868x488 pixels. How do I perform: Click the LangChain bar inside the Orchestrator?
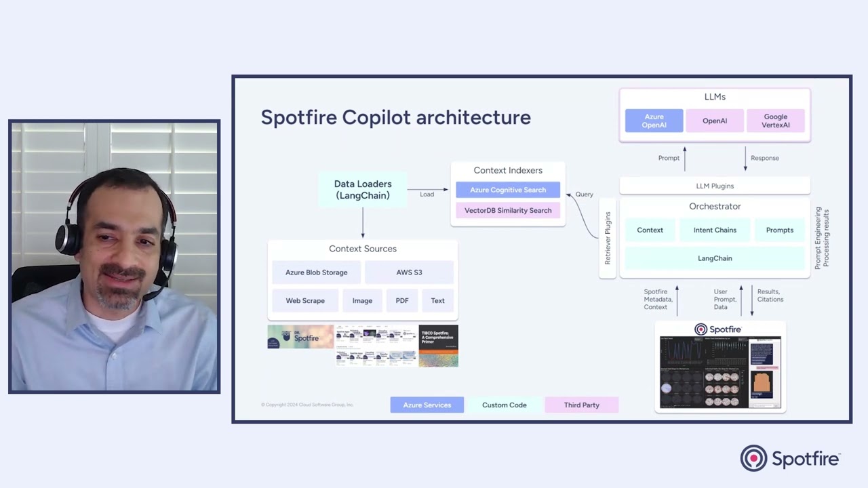[715, 258]
